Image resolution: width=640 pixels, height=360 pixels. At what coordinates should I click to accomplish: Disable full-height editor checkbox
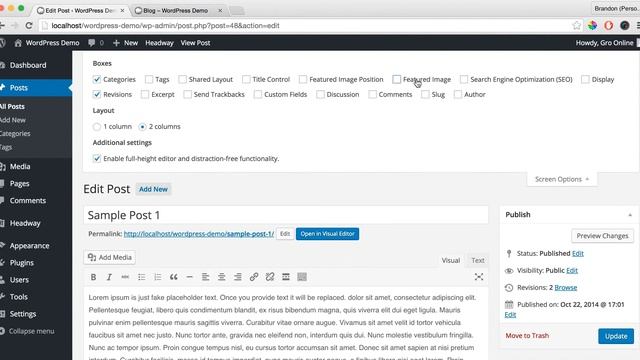[97, 158]
